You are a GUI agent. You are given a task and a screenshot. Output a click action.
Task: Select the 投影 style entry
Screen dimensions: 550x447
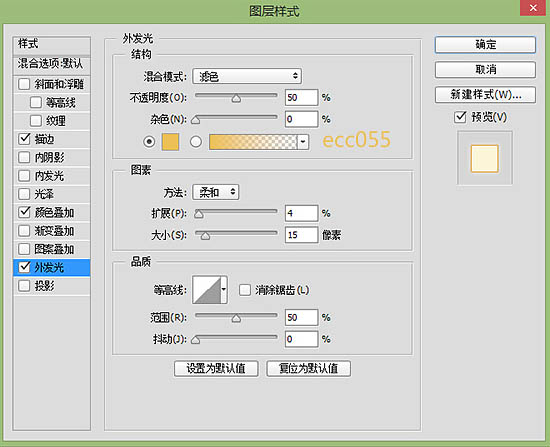click(x=44, y=286)
